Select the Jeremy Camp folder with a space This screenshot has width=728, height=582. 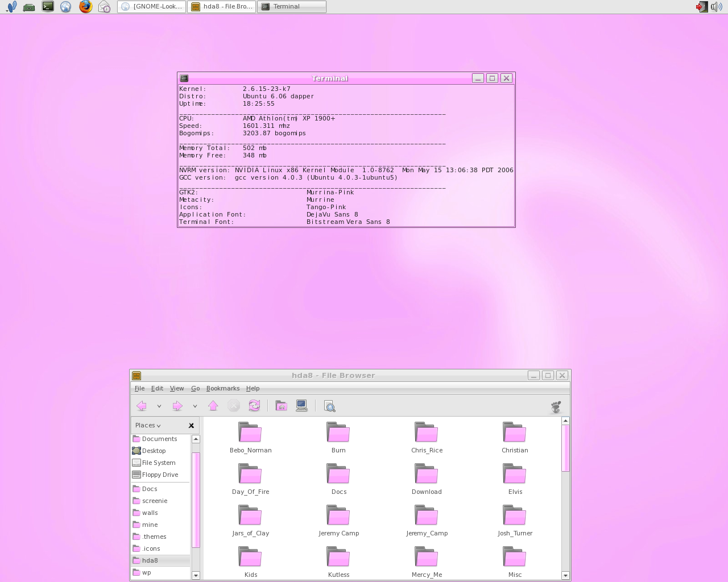coord(338,521)
